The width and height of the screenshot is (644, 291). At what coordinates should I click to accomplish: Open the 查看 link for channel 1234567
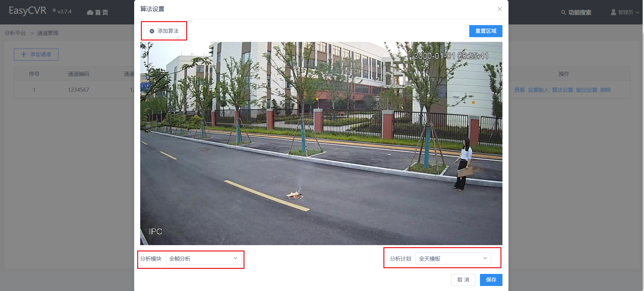click(519, 90)
